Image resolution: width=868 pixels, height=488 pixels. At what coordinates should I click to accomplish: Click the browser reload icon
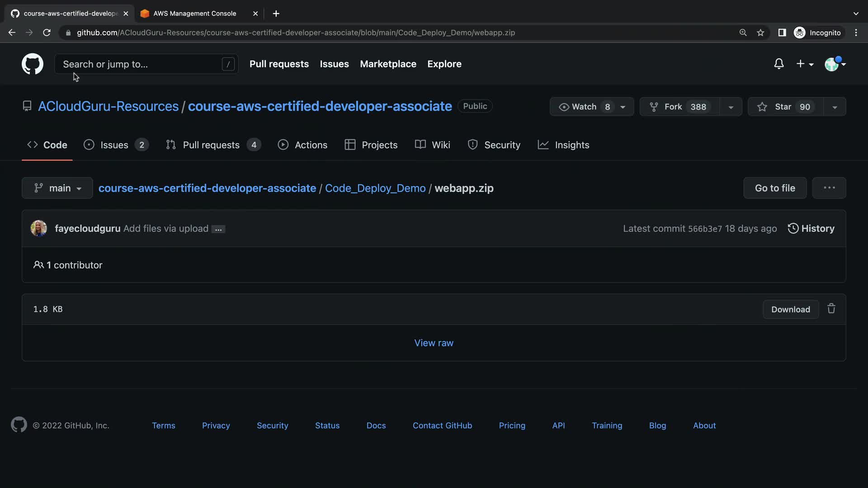(x=47, y=33)
